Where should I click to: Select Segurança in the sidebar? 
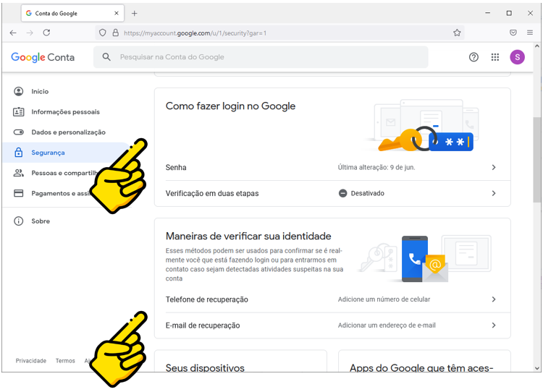66,153
